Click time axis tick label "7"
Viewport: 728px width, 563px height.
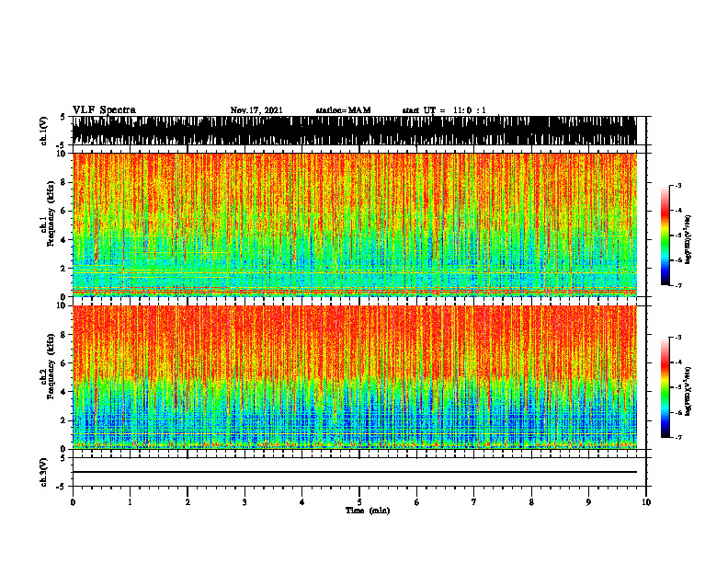474,502
